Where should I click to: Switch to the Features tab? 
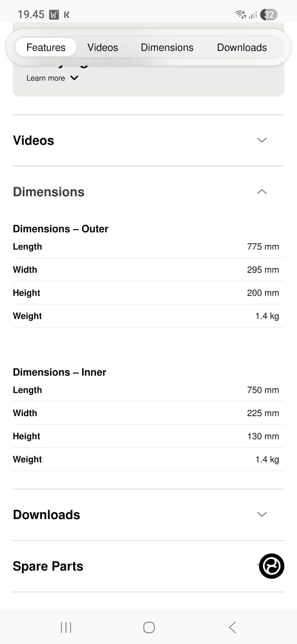[46, 47]
